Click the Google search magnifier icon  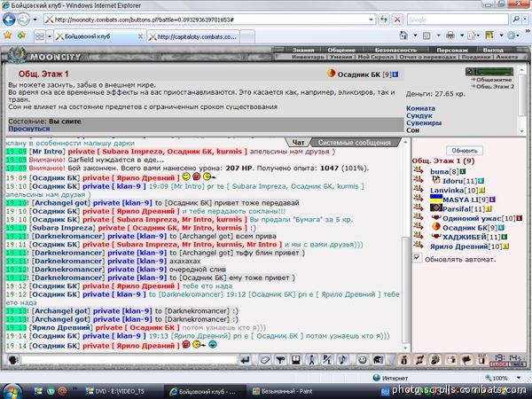(x=516, y=20)
